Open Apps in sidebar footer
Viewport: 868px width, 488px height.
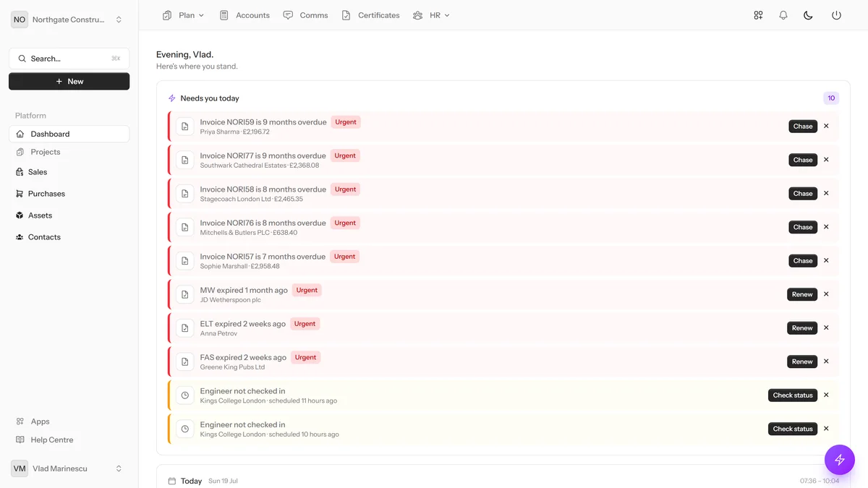(69, 421)
